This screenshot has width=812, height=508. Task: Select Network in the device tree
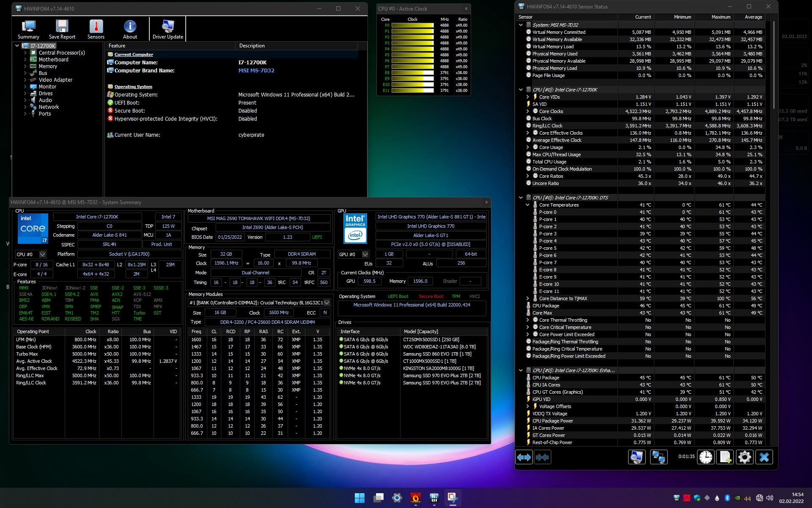click(x=49, y=107)
